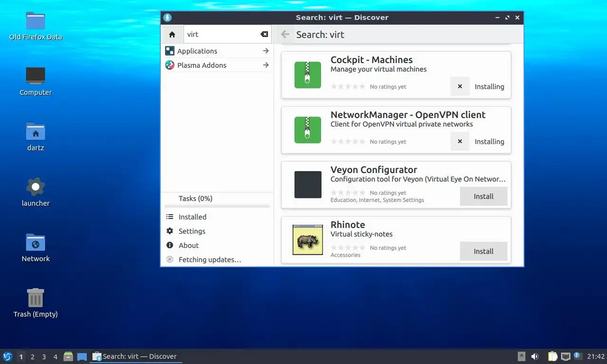
Task: Cancel the NetworkManager - OpenVPN client installation
Action: point(460,142)
